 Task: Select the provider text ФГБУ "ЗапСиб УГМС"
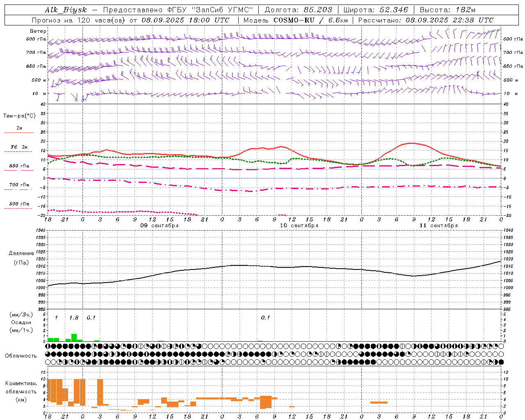[x=211, y=10]
